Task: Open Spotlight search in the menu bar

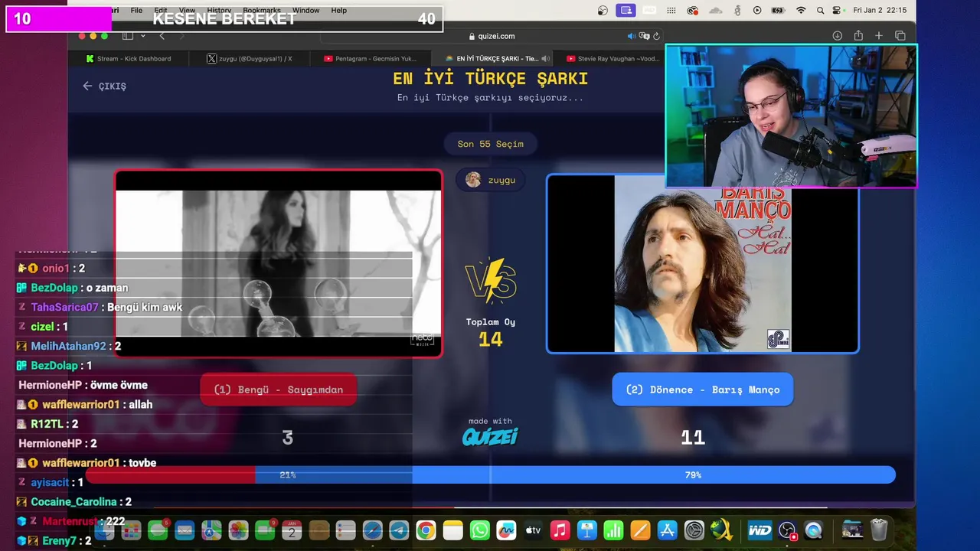Action: pyautogui.click(x=820, y=11)
